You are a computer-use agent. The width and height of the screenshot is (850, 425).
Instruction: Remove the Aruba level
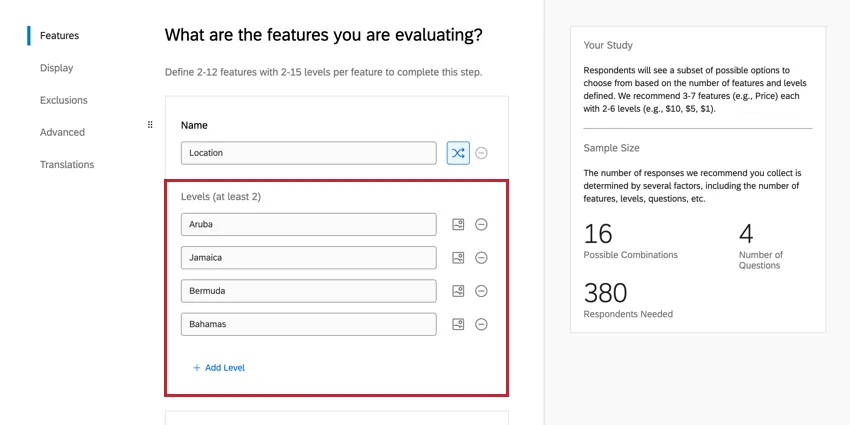(x=481, y=225)
